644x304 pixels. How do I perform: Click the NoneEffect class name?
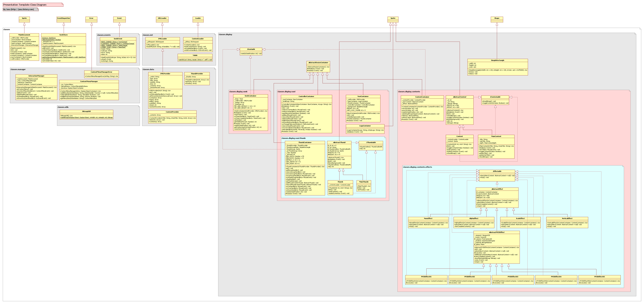(428, 219)
